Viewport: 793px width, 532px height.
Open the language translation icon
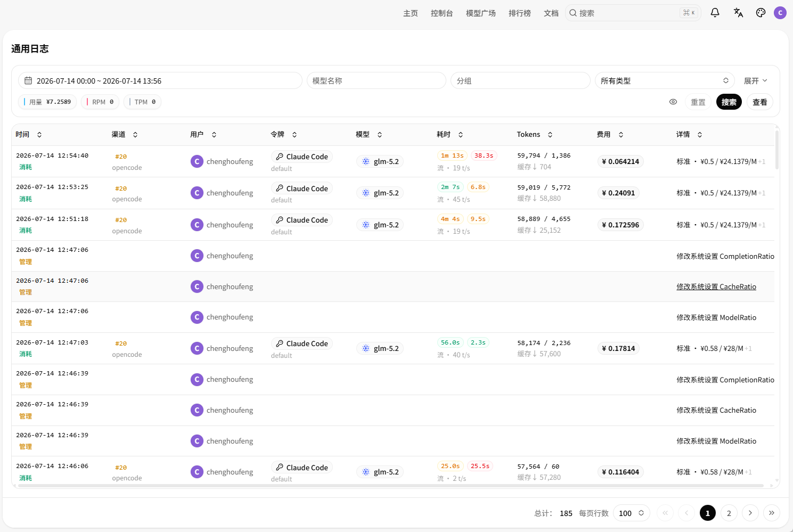[x=738, y=13]
